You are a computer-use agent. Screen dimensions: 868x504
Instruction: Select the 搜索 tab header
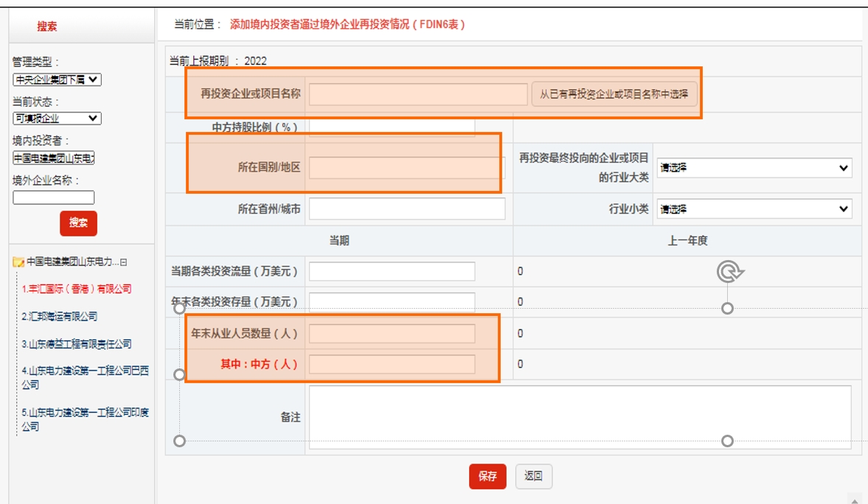[47, 27]
